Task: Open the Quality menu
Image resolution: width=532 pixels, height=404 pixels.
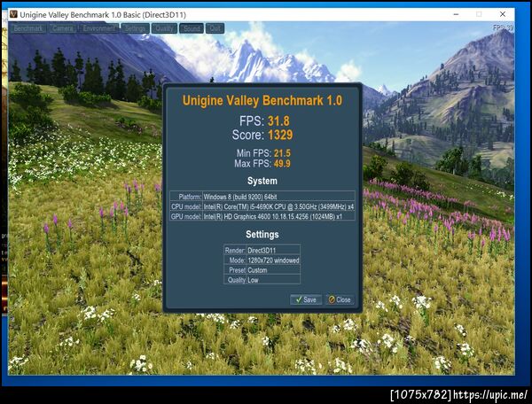Action: click(164, 28)
